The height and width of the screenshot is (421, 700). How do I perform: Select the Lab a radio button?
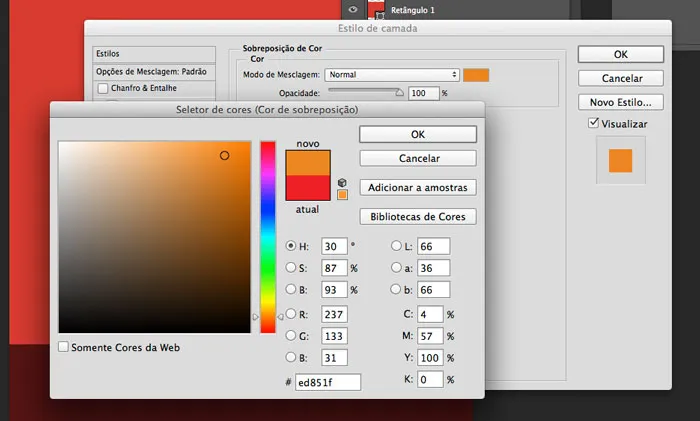396,267
